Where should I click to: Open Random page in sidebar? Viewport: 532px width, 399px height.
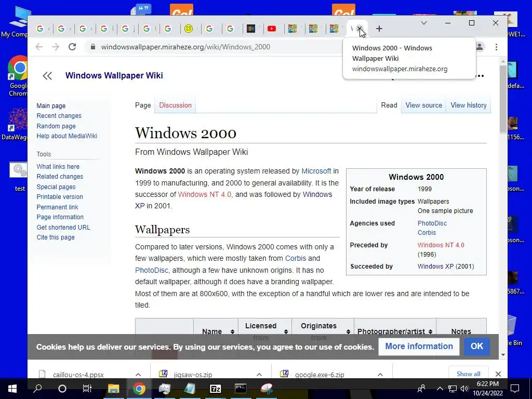[56, 126]
